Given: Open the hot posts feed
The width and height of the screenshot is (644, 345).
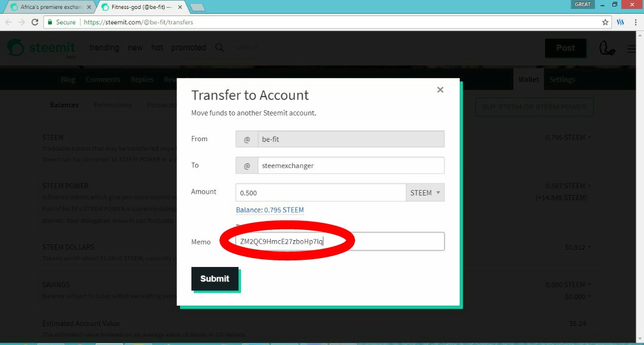Looking at the screenshot, I should click(x=157, y=48).
